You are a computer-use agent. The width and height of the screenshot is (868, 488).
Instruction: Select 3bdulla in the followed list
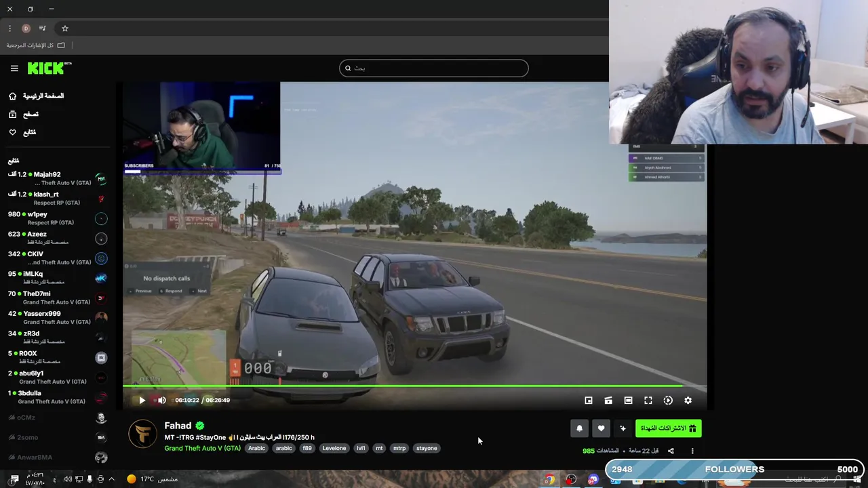point(56,397)
